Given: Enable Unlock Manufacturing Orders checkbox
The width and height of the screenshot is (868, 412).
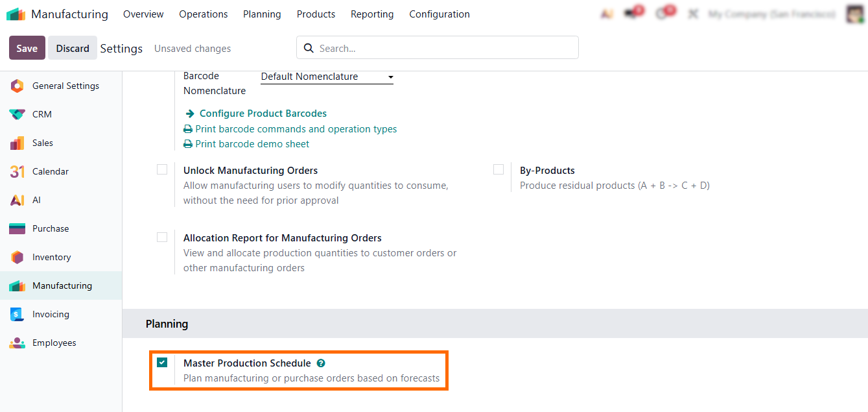Looking at the screenshot, I should [162, 170].
